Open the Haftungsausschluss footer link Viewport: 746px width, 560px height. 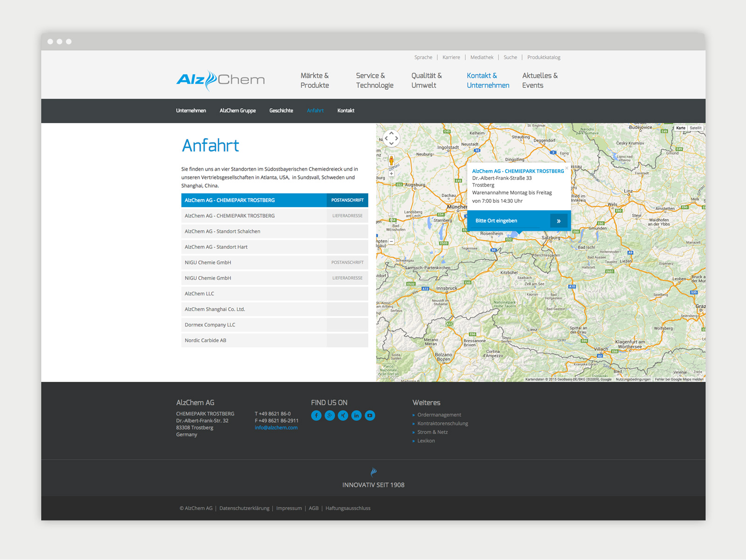point(348,508)
